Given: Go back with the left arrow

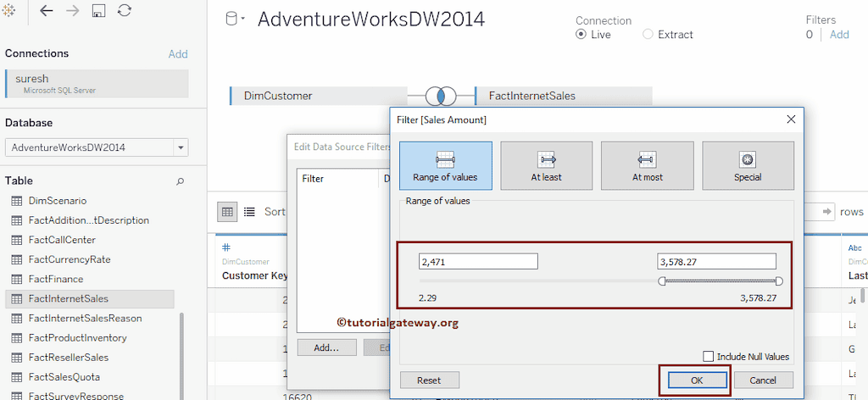Looking at the screenshot, I should [47, 10].
